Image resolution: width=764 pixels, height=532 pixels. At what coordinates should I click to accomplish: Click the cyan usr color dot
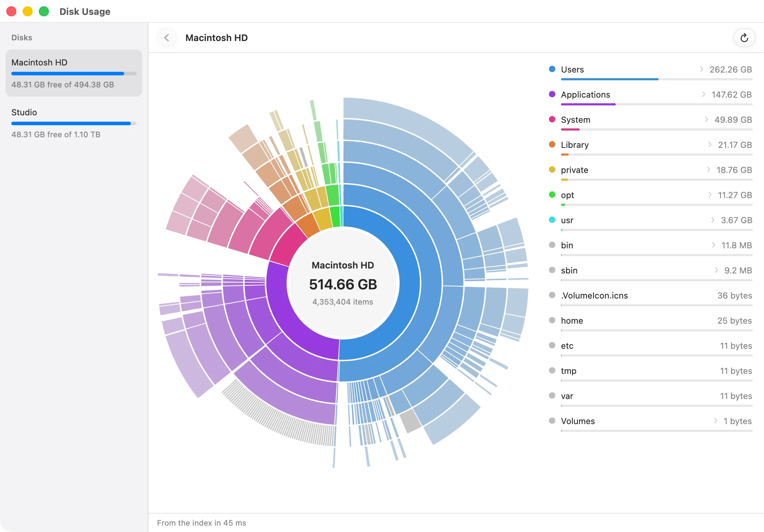552,220
